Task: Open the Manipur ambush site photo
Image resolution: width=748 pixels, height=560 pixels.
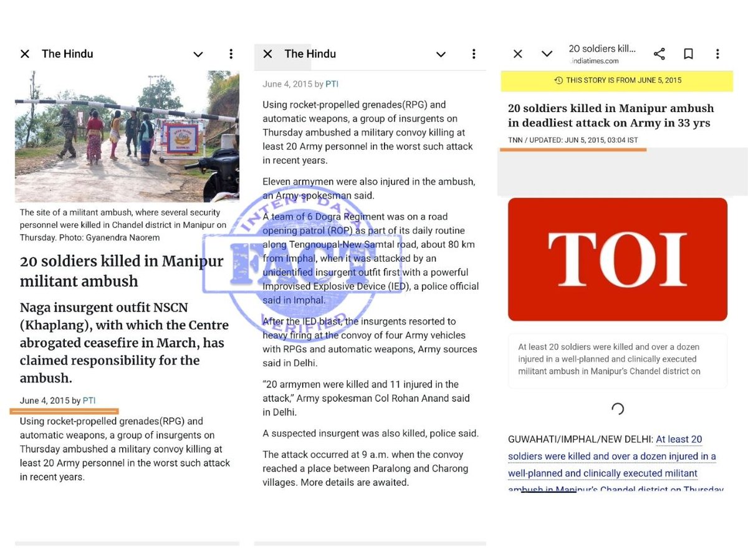Action: click(x=127, y=136)
